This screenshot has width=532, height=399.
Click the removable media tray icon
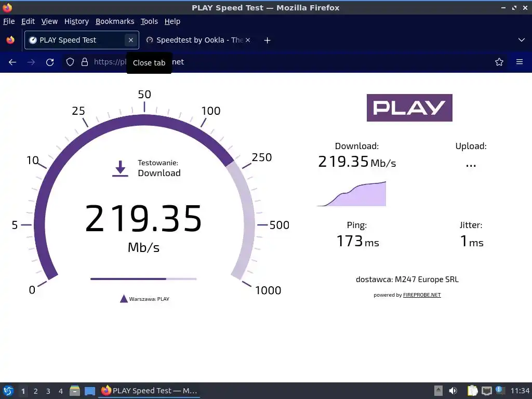coord(438,391)
